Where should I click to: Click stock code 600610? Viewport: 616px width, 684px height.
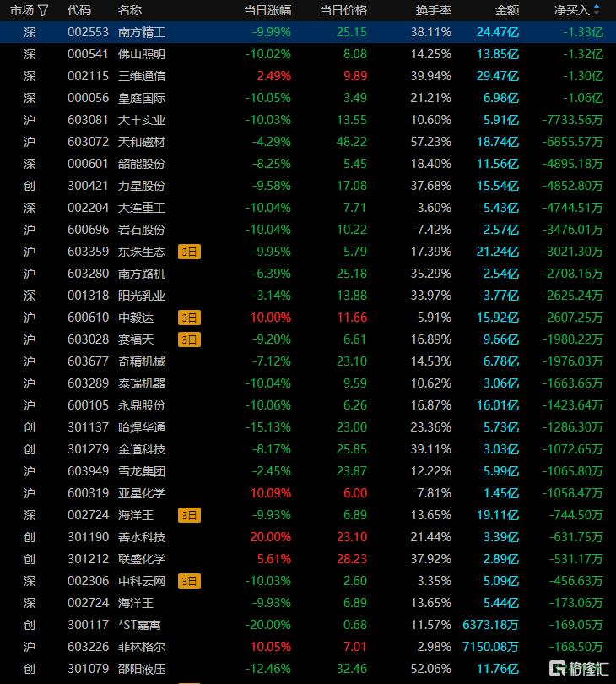(88, 318)
